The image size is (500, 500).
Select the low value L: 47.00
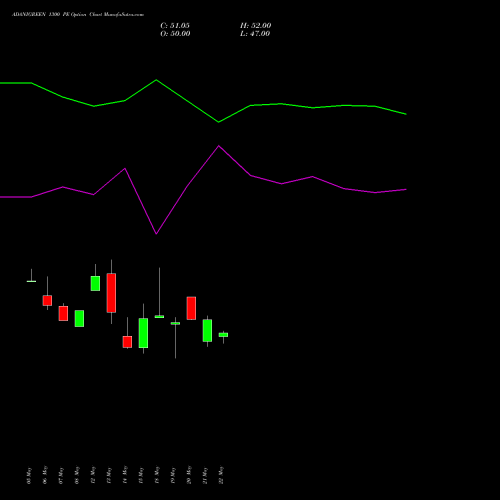tap(255, 34)
